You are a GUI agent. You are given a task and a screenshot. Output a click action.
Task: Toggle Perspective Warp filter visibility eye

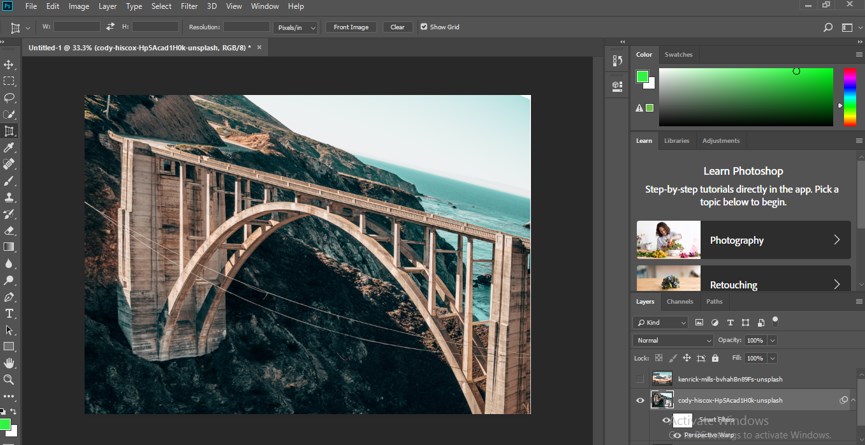click(x=677, y=435)
